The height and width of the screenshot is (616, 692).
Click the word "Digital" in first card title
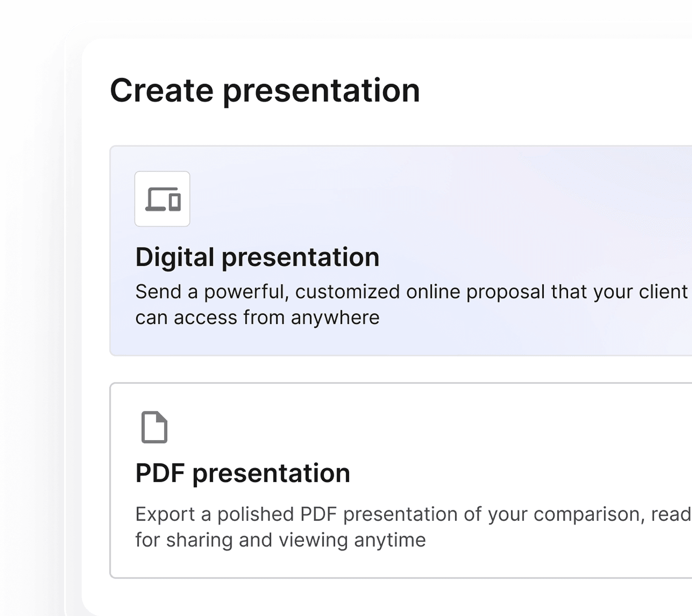pyautogui.click(x=175, y=257)
